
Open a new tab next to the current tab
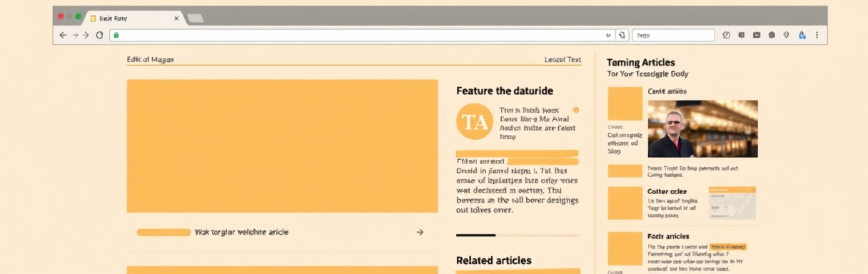coord(195,19)
